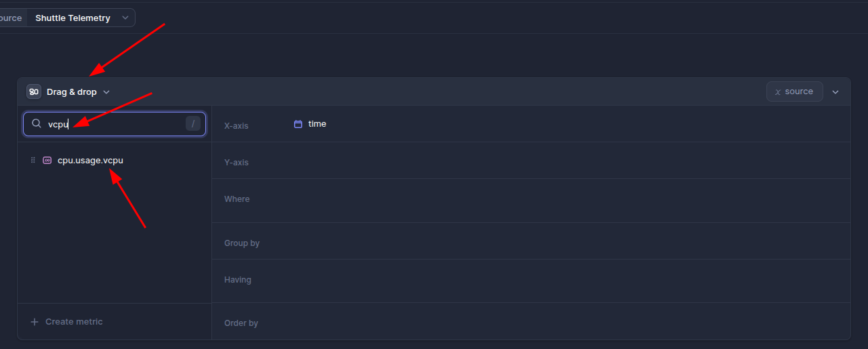
Task: Focus the vcpu search input field
Action: coord(112,124)
